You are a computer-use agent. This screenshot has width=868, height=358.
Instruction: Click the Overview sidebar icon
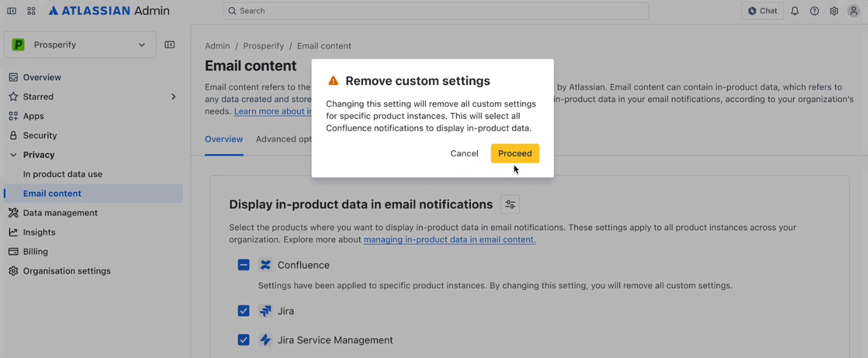[13, 77]
